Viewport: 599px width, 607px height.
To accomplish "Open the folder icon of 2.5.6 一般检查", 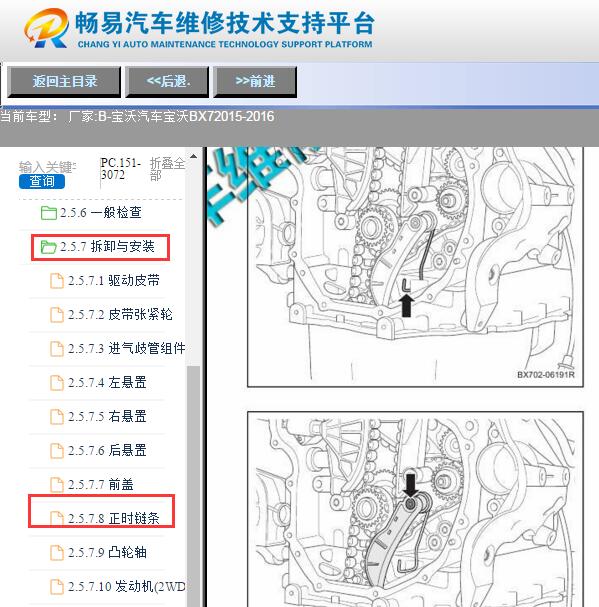I will (x=49, y=213).
